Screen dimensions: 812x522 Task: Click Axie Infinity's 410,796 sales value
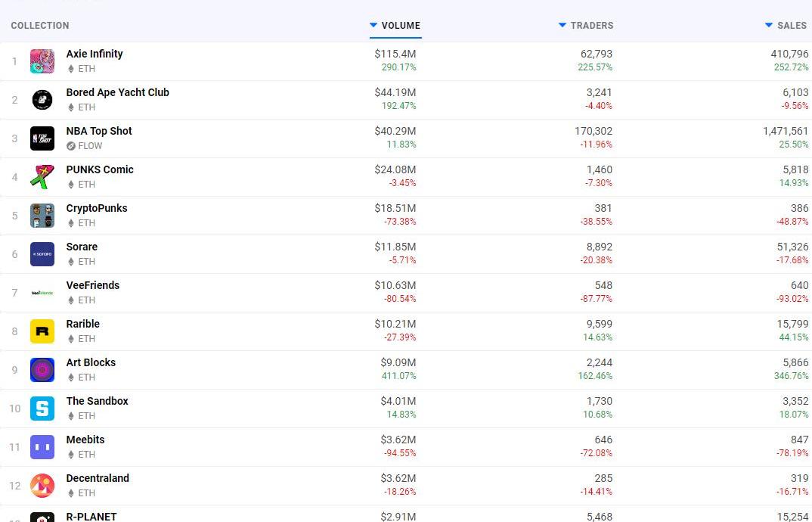pos(789,54)
